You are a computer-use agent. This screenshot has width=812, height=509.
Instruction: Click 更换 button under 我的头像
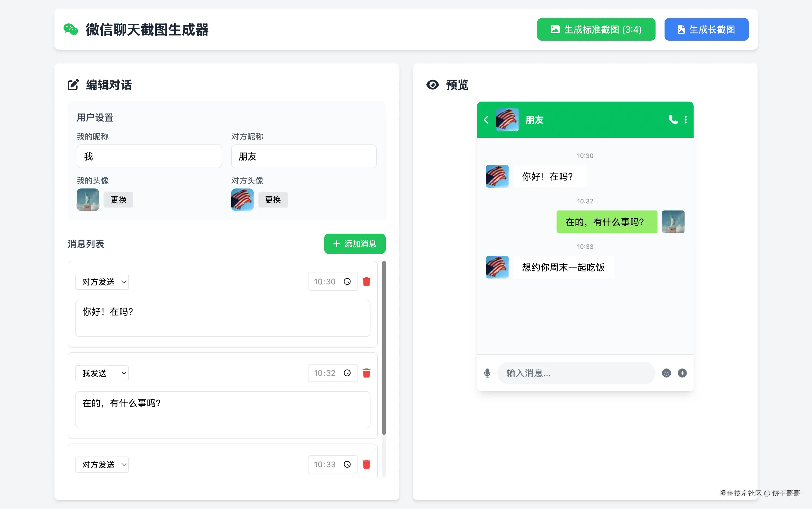point(118,200)
